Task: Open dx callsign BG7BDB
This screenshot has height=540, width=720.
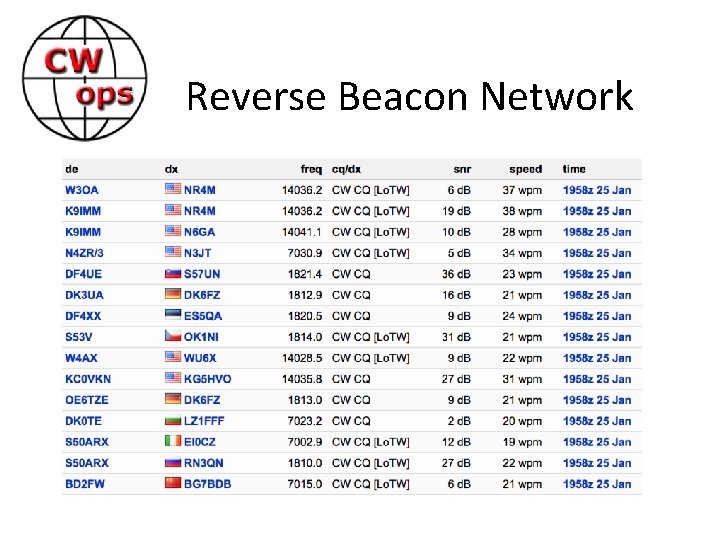Action: (208, 484)
